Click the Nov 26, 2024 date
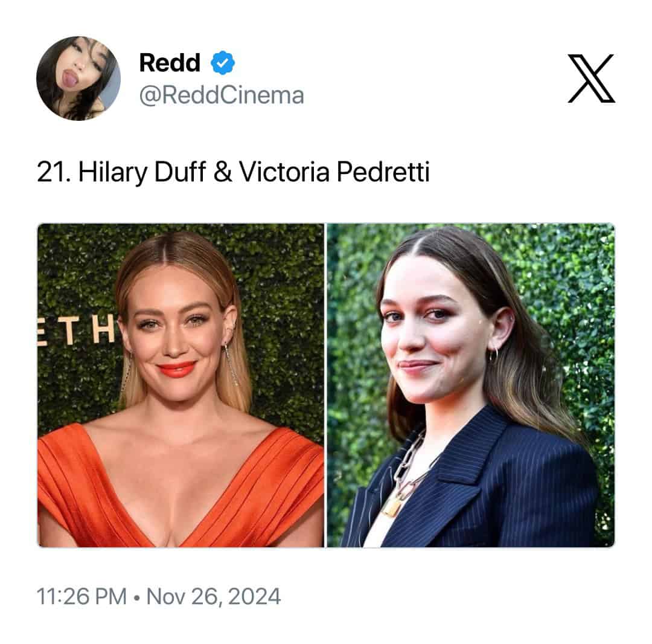 click(x=214, y=597)
